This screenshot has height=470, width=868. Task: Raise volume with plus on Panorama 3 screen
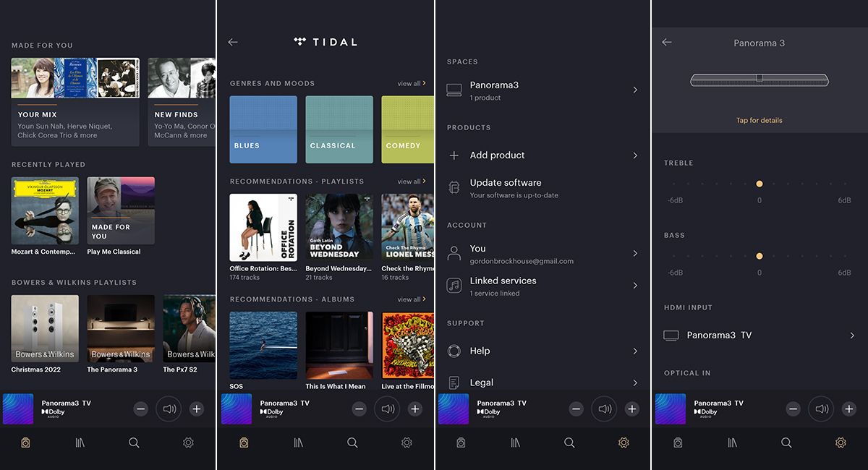(x=849, y=409)
